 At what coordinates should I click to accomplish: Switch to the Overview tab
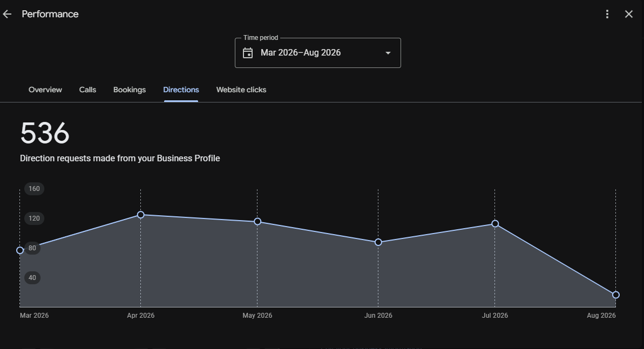(x=45, y=90)
